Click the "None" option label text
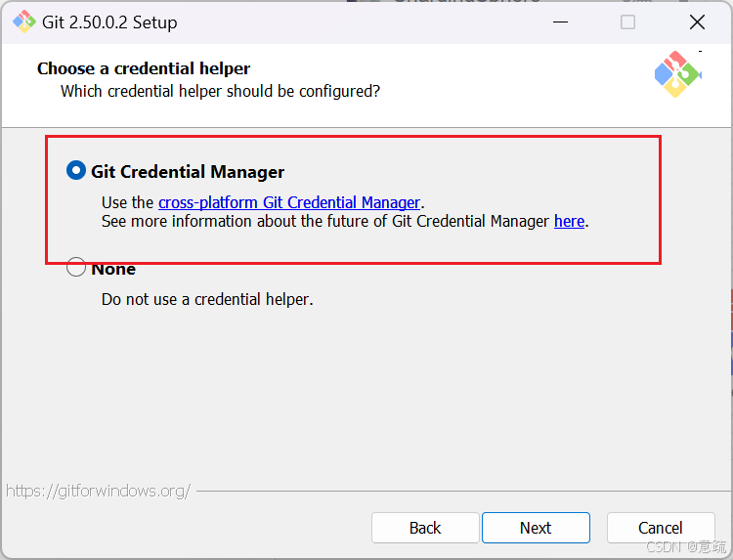Image resolution: width=733 pixels, height=560 pixels. tap(113, 269)
